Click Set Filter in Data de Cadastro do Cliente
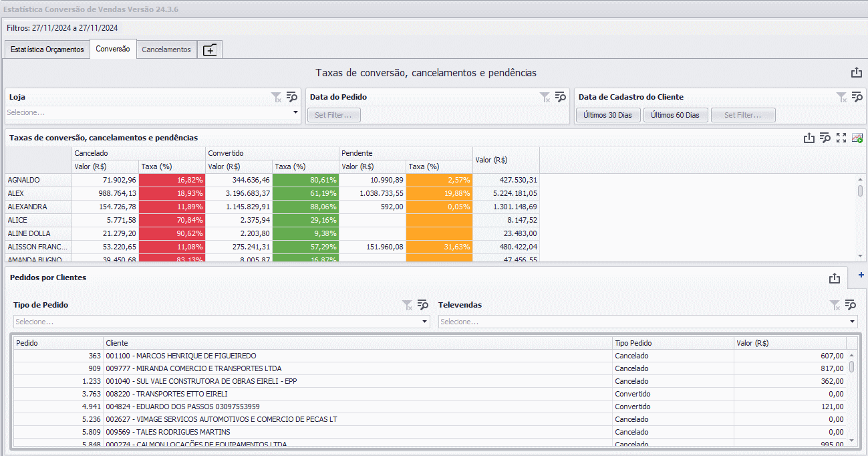The width and height of the screenshot is (868, 456). 743,115
